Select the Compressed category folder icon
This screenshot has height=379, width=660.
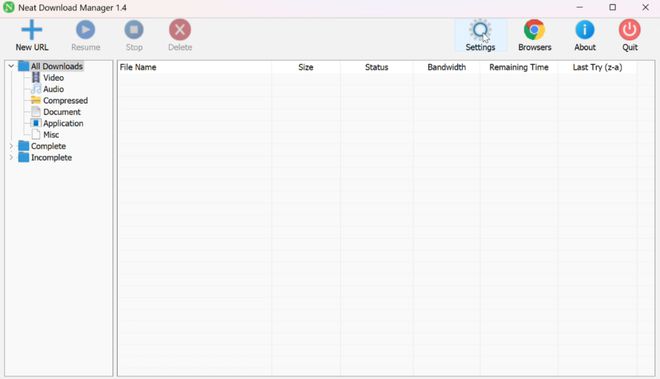(36, 100)
